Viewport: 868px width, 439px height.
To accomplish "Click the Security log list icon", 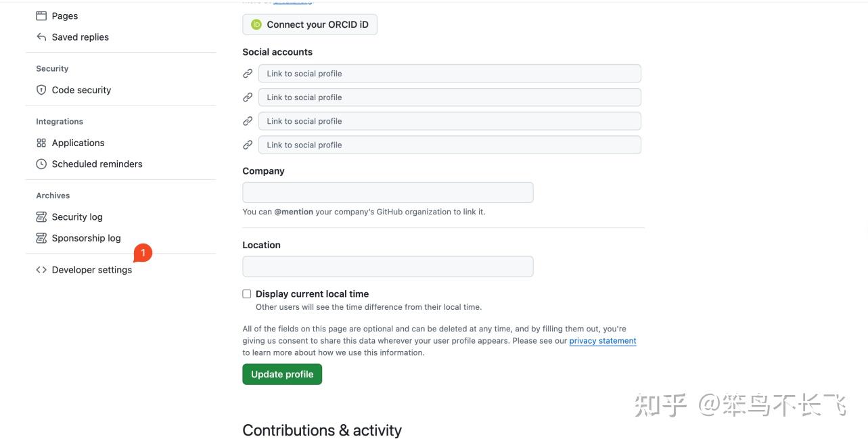I will (41, 216).
